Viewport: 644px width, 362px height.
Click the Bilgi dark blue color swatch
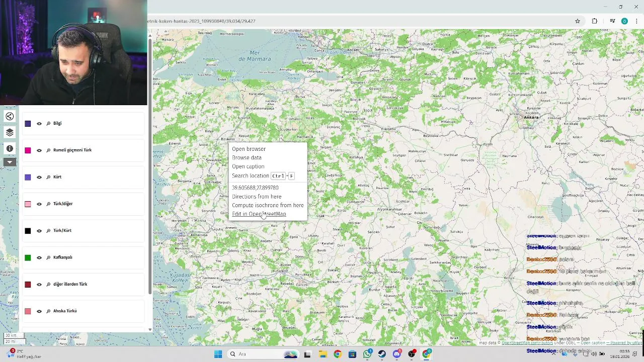28,123
